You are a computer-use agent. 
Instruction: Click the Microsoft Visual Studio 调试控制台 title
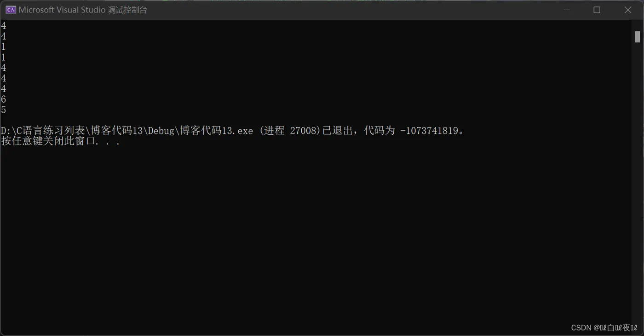[83, 10]
